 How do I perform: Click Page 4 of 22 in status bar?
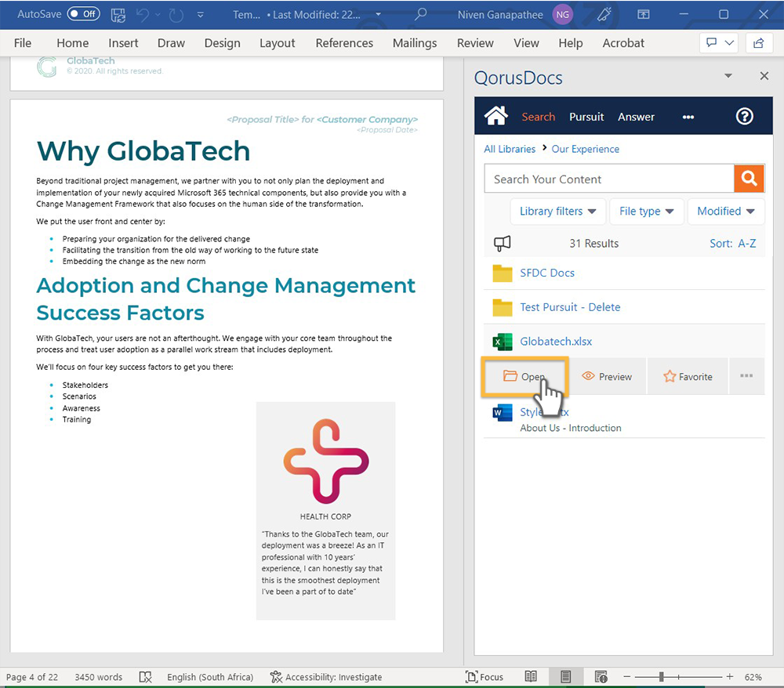tap(32, 677)
